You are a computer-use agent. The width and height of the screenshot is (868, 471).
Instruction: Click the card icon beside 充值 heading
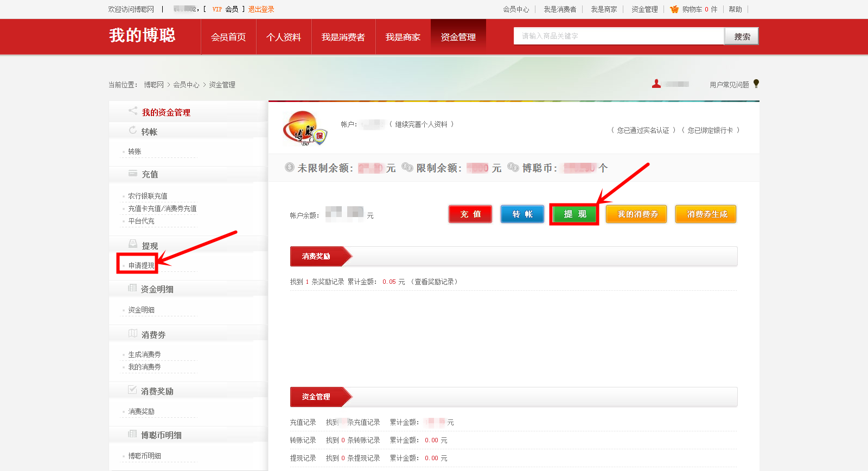point(133,173)
